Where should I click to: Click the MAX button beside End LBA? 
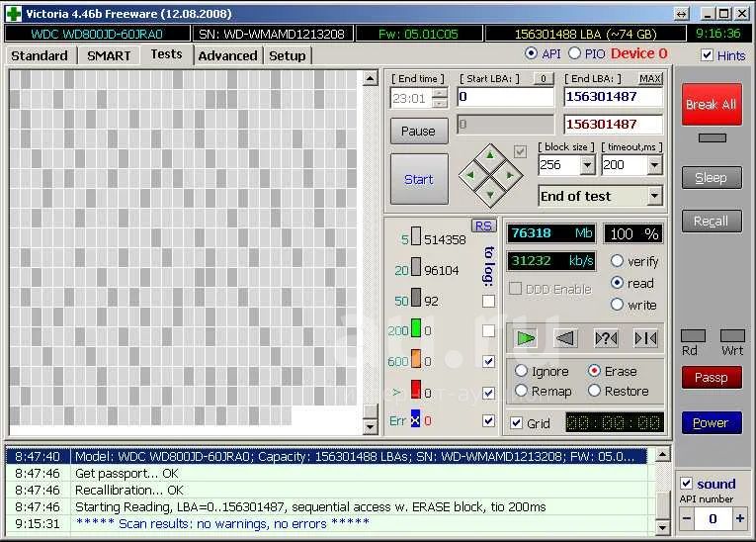coord(649,79)
